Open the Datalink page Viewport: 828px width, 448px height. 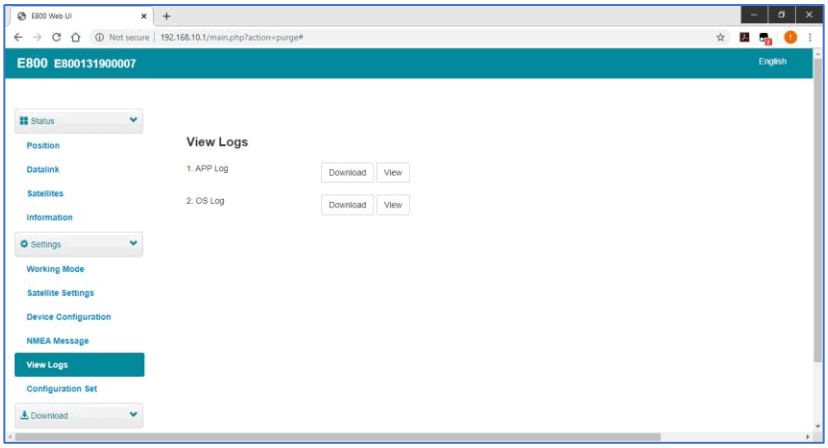click(43, 170)
